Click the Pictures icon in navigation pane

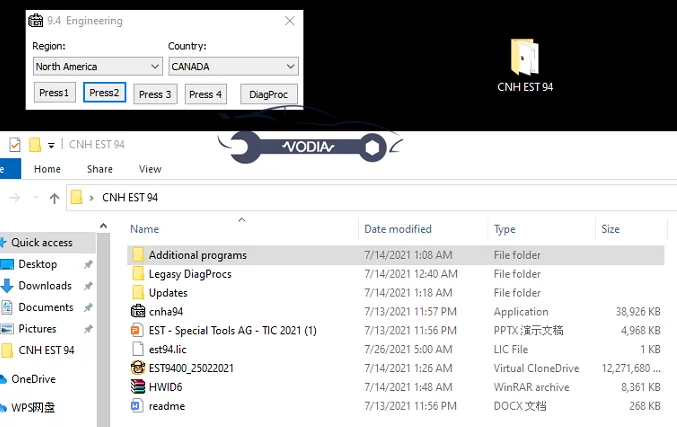7,329
